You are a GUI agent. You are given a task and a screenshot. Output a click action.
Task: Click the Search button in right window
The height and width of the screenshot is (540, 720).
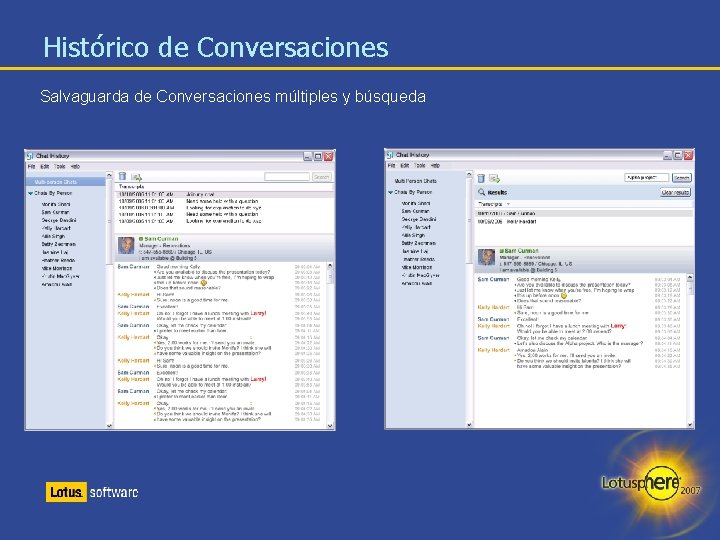[681, 178]
